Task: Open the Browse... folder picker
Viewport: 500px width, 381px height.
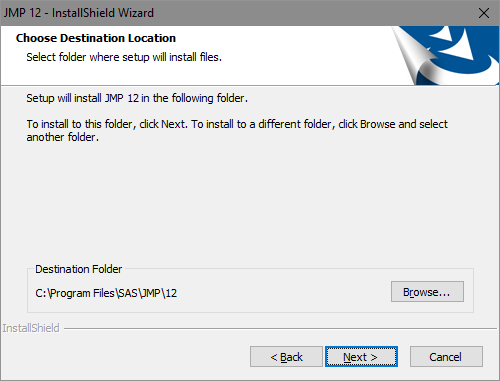Action: 427,292
